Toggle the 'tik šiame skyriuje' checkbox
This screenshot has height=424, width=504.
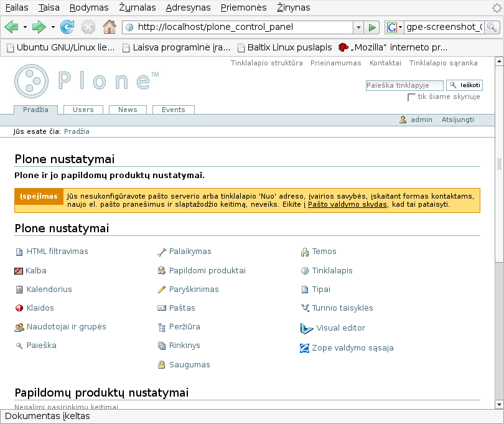pos(411,97)
